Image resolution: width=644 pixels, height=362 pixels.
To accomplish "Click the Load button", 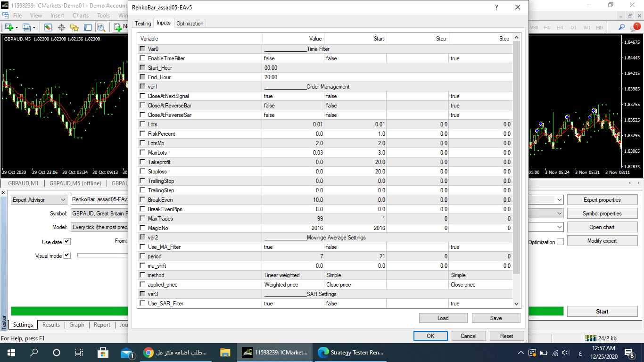I will tap(443, 318).
